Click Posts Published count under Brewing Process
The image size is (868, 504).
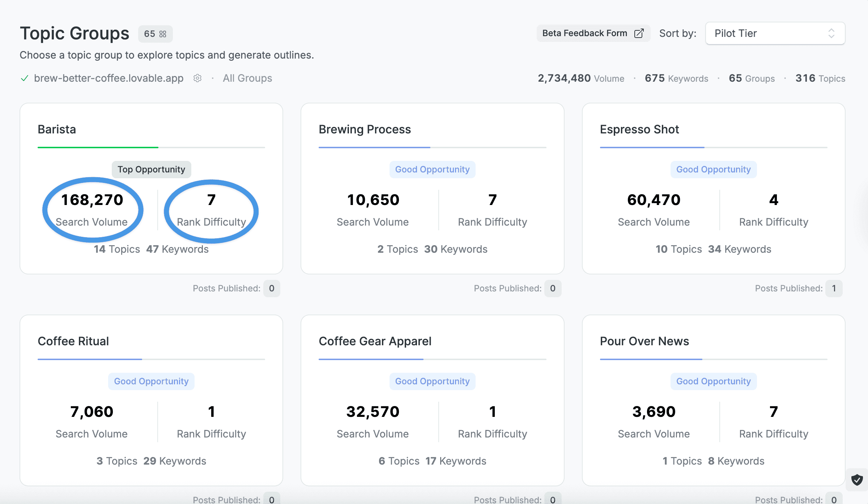[553, 289]
